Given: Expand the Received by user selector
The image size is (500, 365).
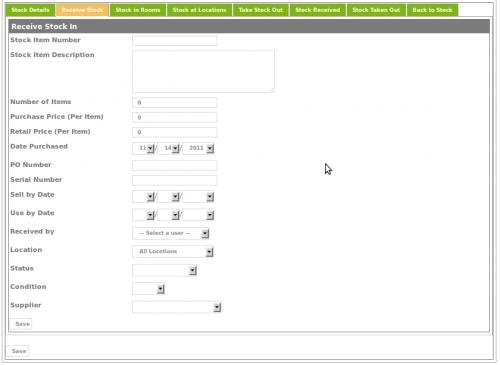Looking at the screenshot, I should (x=171, y=233).
